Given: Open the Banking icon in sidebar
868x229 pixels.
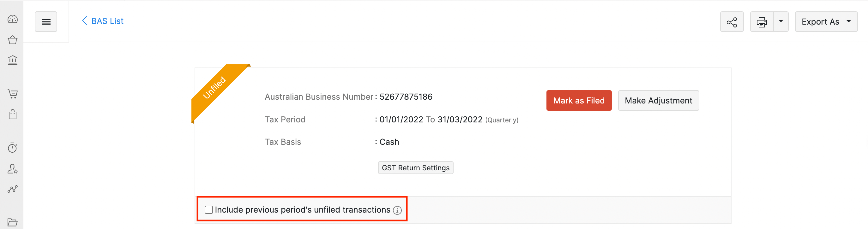Looking at the screenshot, I should tap(12, 61).
